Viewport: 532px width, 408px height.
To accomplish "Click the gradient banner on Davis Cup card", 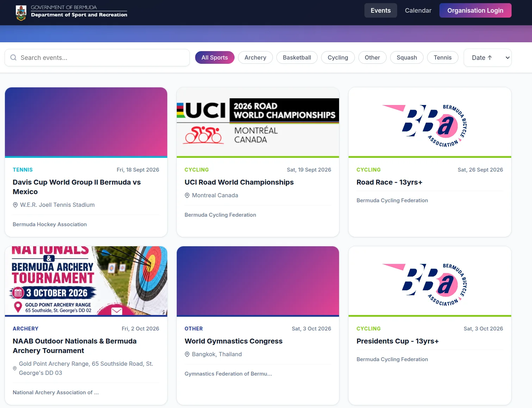I will click(86, 122).
